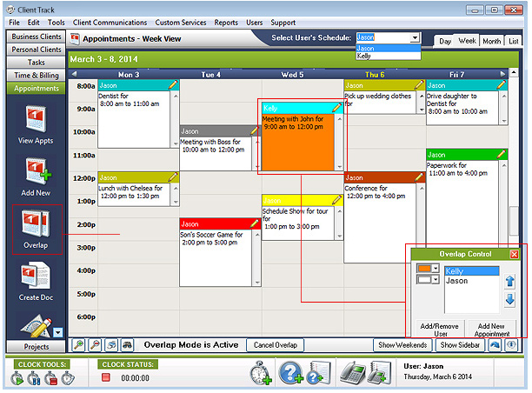Screen dimensions: 532x393
Task: Choose Kelly in the schedule dropdown list
Action: pyautogui.click(x=389, y=56)
